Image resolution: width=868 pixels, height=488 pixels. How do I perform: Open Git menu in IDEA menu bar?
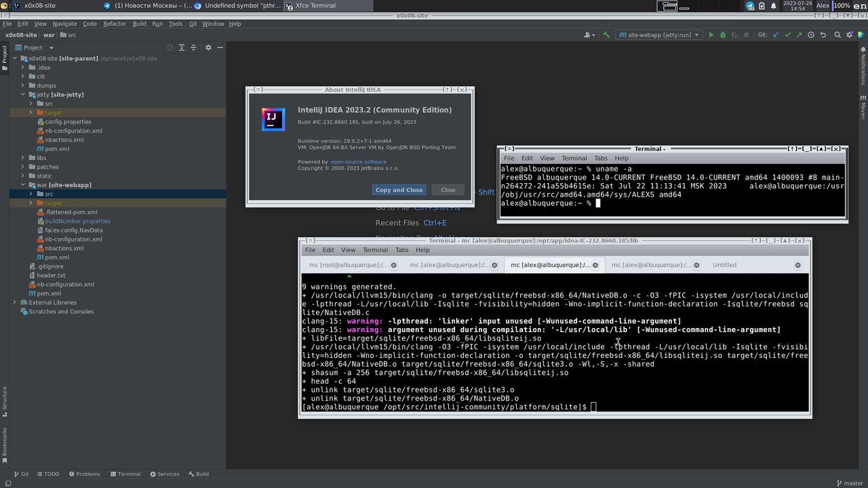pos(193,24)
